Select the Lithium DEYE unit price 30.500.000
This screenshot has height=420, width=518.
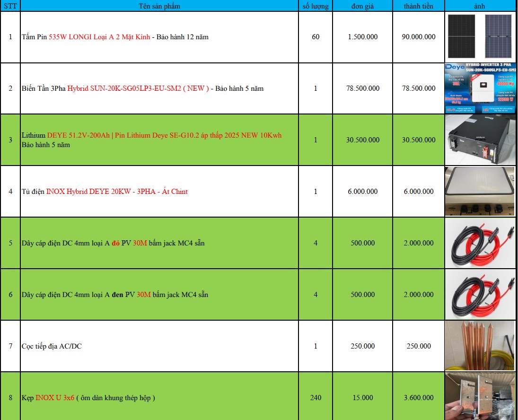click(362, 140)
